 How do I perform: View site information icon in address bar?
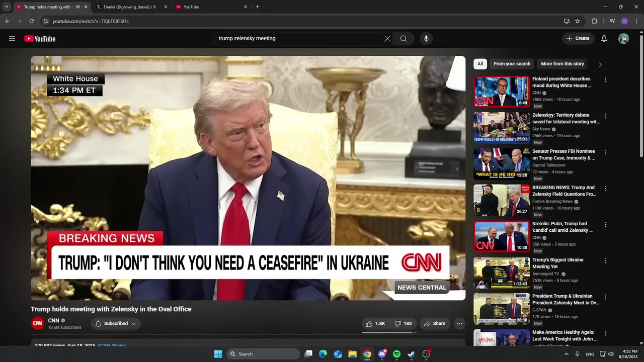point(46,21)
